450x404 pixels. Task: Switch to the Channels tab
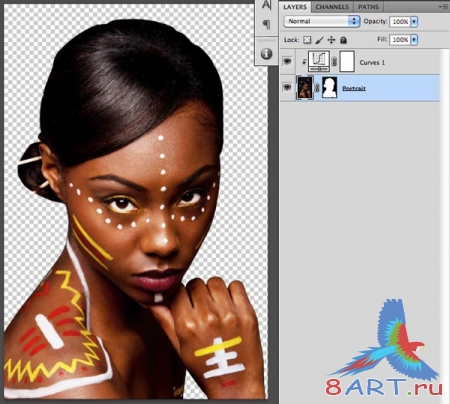pyautogui.click(x=332, y=7)
